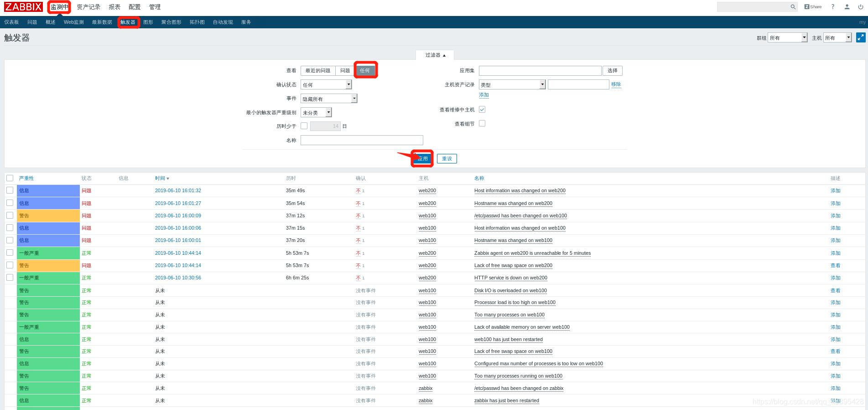Screen dimensions: 868x410
Task: Sort by 时间 column header
Action: 162,178
